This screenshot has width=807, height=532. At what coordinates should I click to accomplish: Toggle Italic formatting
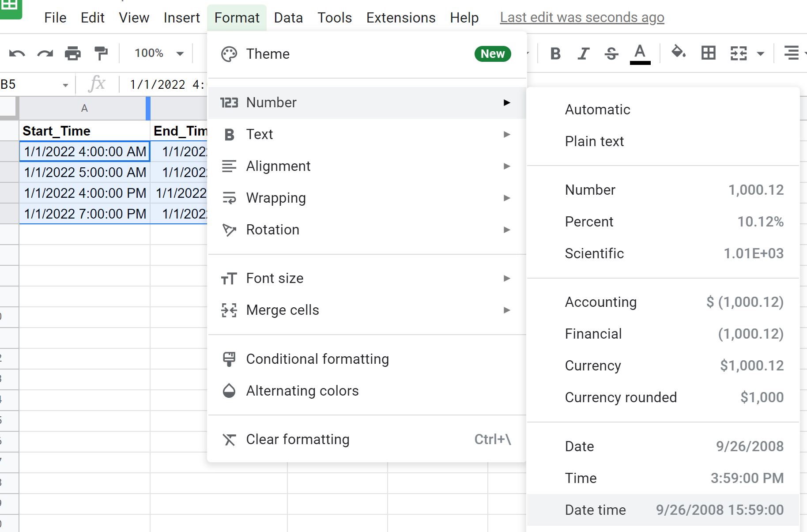(x=583, y=53)
